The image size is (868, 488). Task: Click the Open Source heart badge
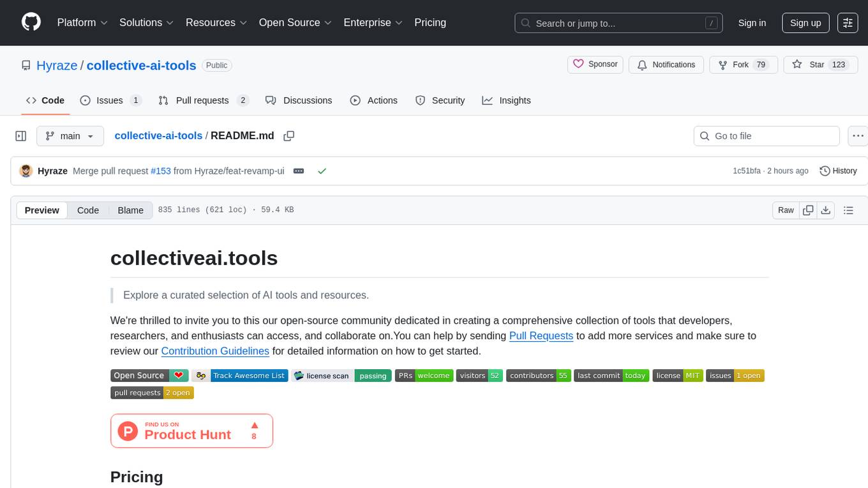tap(149, 376)
